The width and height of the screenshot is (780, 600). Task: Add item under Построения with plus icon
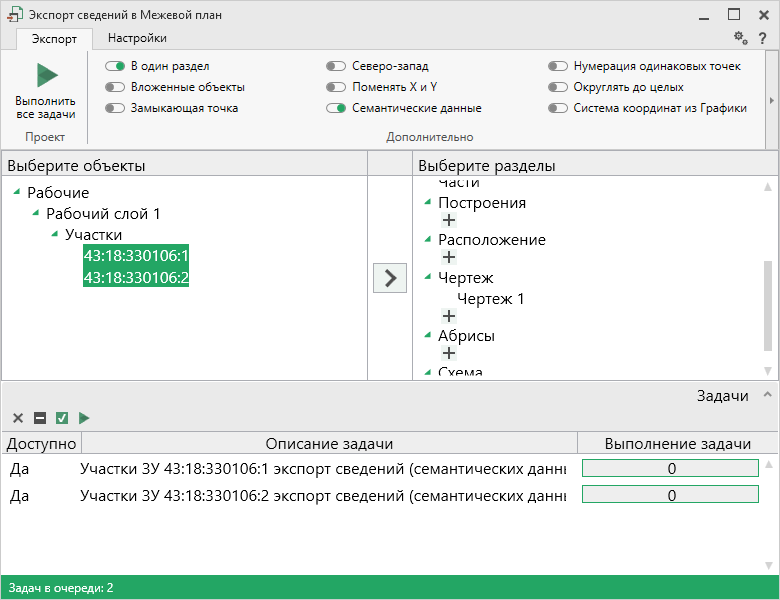(x=449, y=220)
